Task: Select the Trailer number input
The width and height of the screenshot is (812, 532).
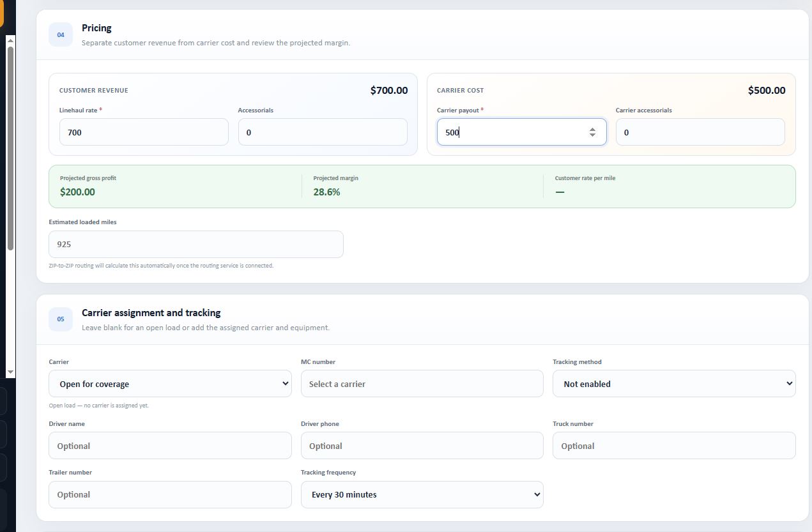Action: coord(170,494)
